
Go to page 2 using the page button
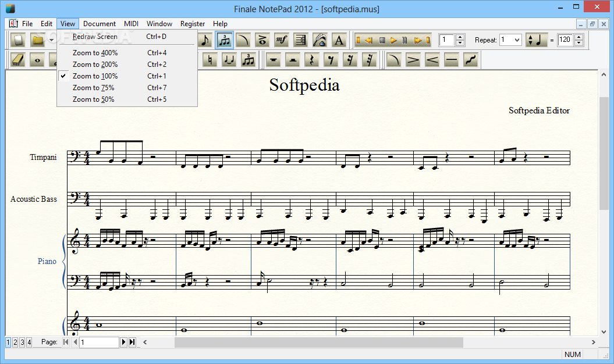pyautogui.click(x=15, y=342)
